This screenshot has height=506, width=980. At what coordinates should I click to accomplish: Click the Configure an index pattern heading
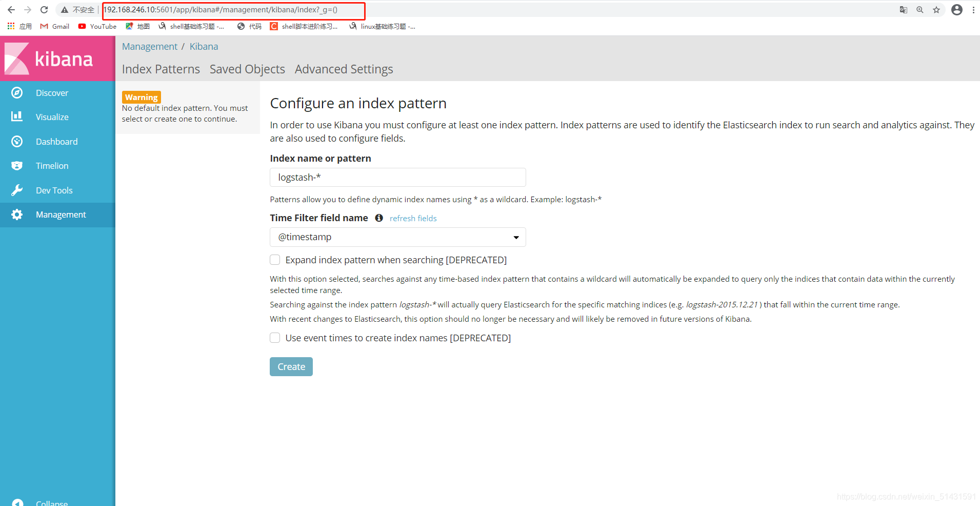(x=358, y=104)
